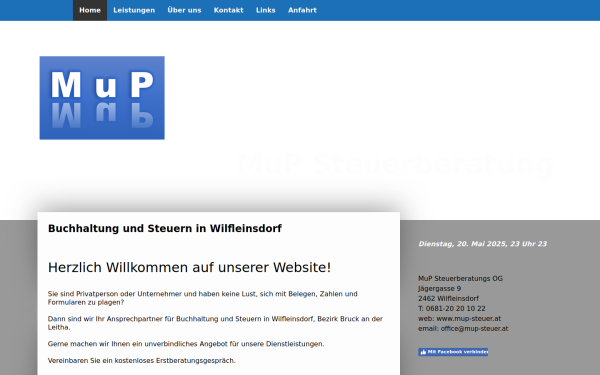
Task: Click the Herzlich Willkommen auf unserer Website heading
Action: coord(189,267)
